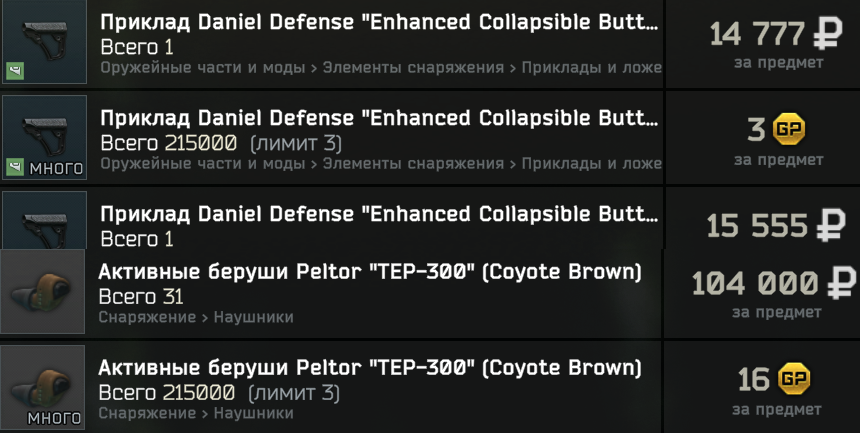Click the ruble symbol next to 15 555
Viewport: 860px width, 433px height.
(829, 226)
